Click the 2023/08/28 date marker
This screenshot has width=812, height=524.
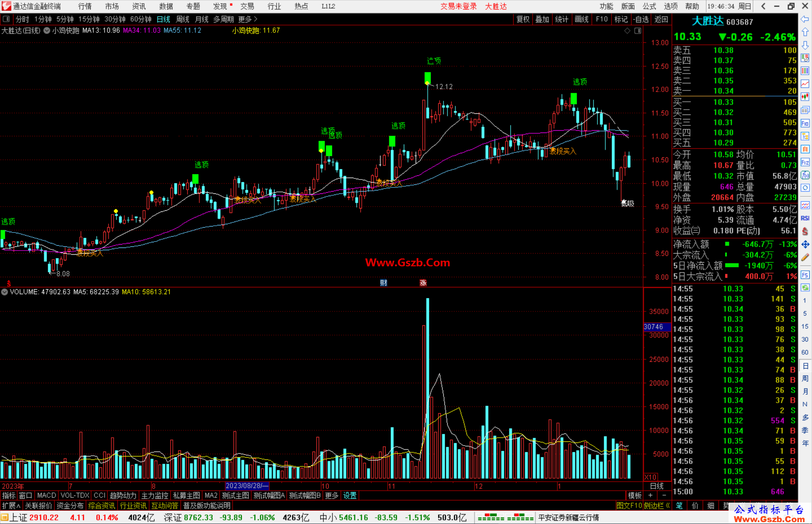coord(247,486)
